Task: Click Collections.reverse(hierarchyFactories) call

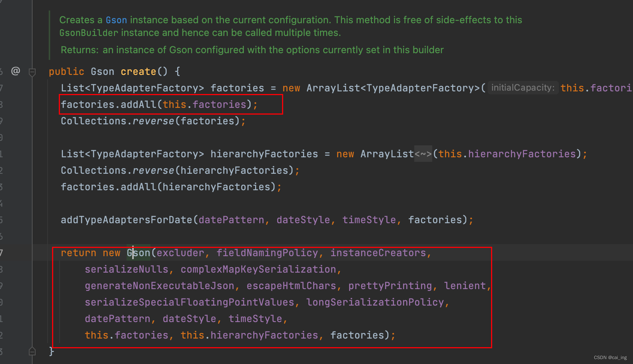Action: click(x=180, y=170)
